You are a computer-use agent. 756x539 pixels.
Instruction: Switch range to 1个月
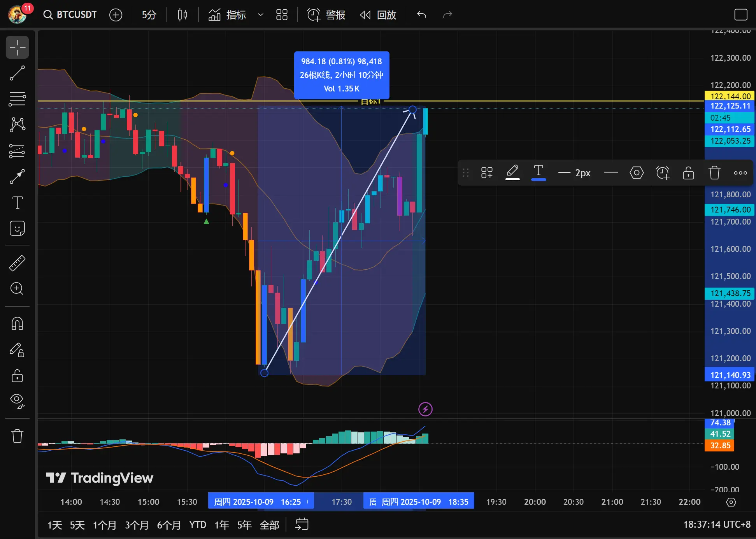(104, 525)
